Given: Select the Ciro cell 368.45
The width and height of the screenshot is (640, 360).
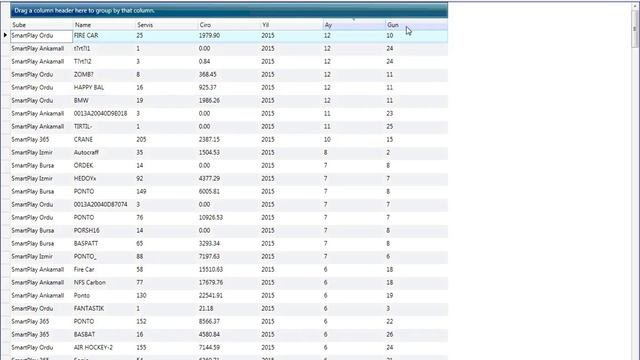Looking at the screenshot, I should tap(229, 75).
